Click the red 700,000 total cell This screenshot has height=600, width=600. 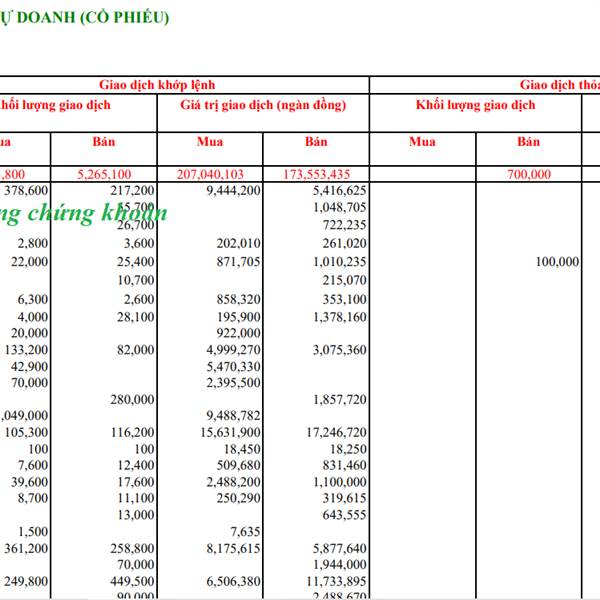coord(529,174)
